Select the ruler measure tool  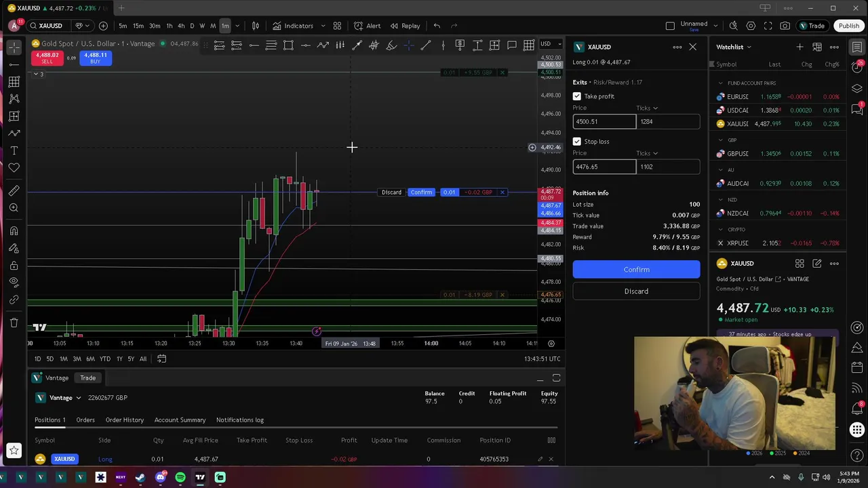(x=14, y=191)
